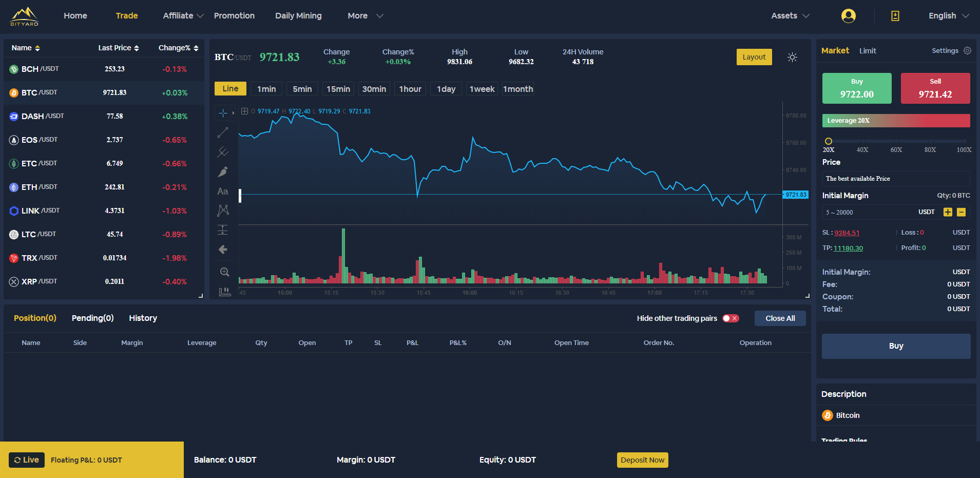Select the crosshair cursor tool

(223, 113)
